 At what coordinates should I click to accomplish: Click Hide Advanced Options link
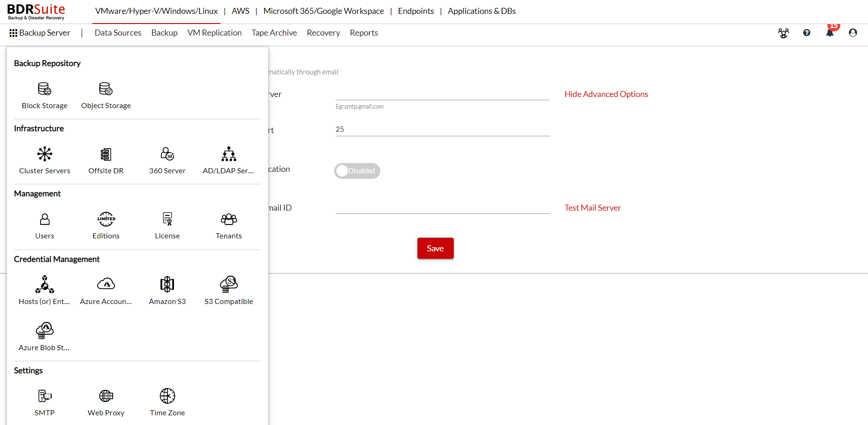[x=606, y=94]
